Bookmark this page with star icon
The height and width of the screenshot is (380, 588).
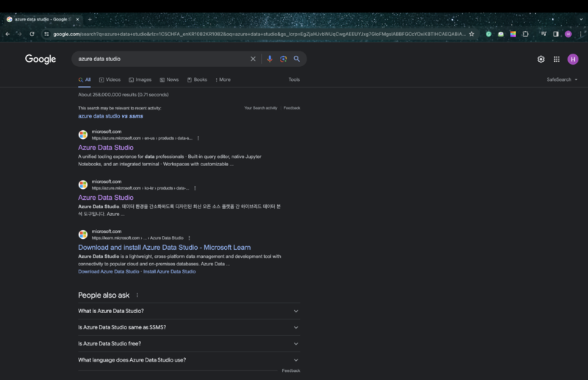point(471,34)
